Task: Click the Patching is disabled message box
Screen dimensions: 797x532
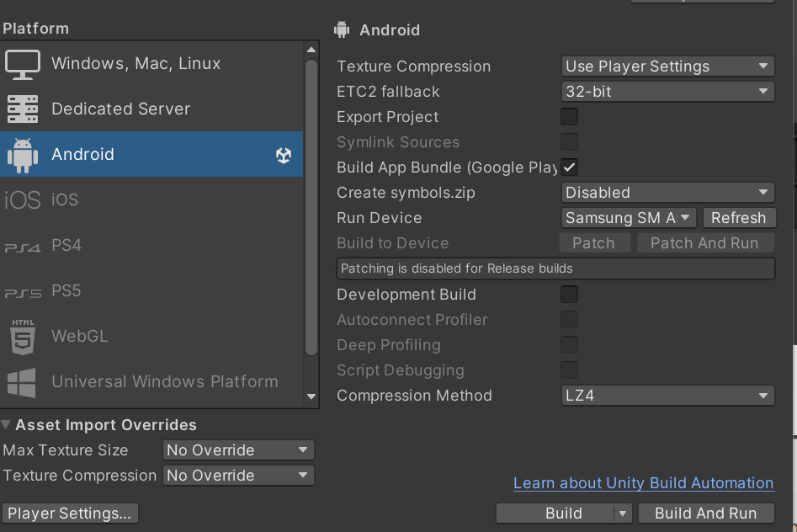Action: (555, 269)
